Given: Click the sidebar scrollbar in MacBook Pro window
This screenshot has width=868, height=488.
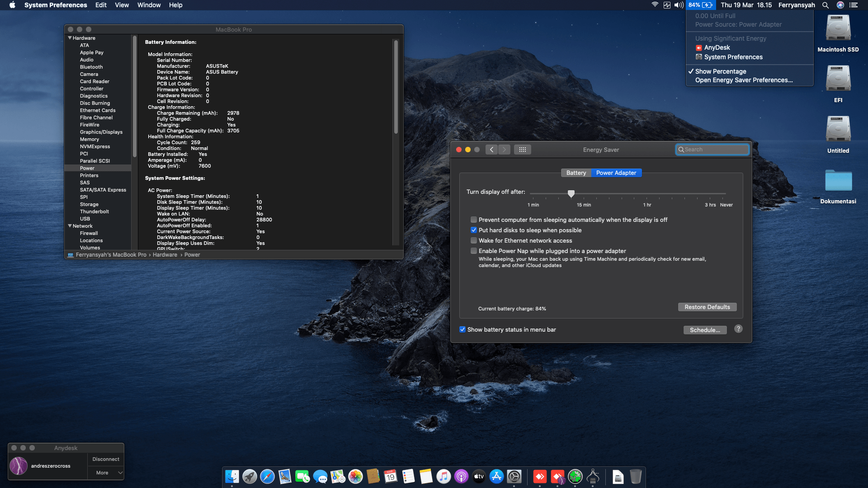Looking at the screenshot, I should coord(134,97).
